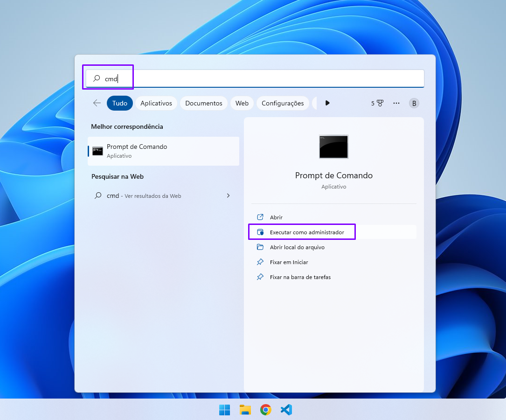This screenshot has width=506, height=420.
Task: Click Prompt de Comando title in preview pane
Action: pos(333,175)
